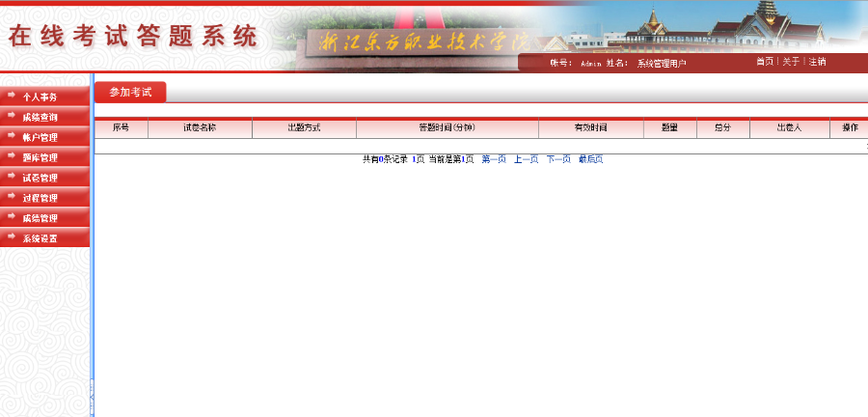
Task: Collapse the sidebar using the splitter handle
Action: (x=92, y=397)
